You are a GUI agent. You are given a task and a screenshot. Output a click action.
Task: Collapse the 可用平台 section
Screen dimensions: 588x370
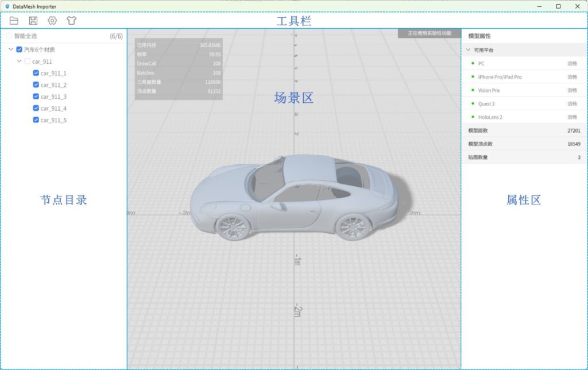point(469,50)
